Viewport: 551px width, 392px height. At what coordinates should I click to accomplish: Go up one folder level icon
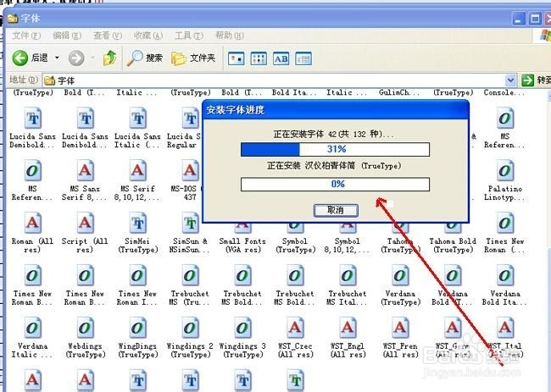click(109, 58)
